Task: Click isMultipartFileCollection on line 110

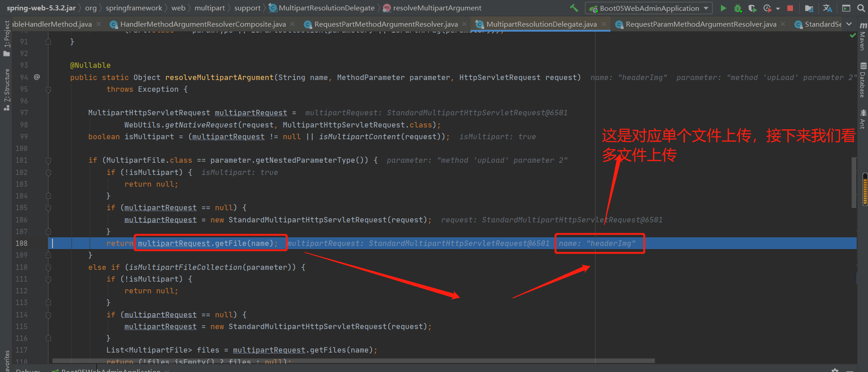Action: click(x=185, y=267)
